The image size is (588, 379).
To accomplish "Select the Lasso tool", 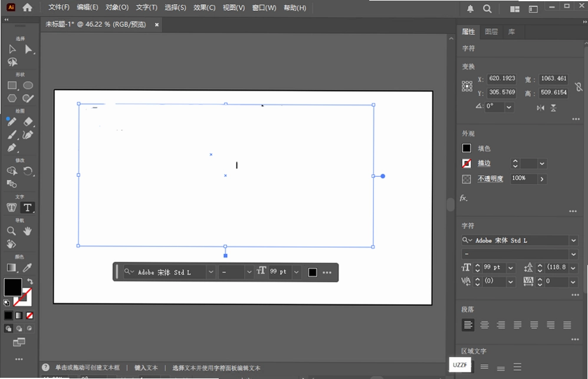I will coord(12,62).
